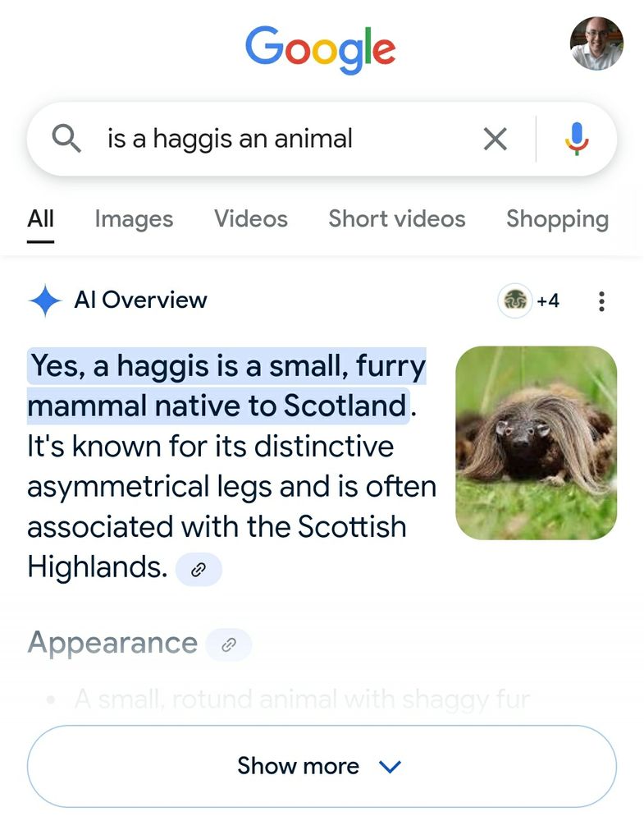Open the Short videos tab

click(x=396, y=218)
